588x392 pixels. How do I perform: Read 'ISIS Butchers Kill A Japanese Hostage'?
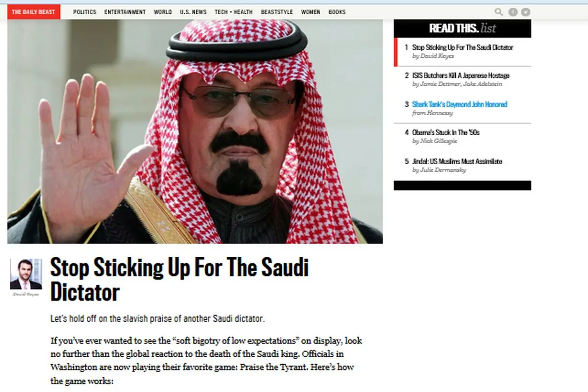click(x=461, y=75)
